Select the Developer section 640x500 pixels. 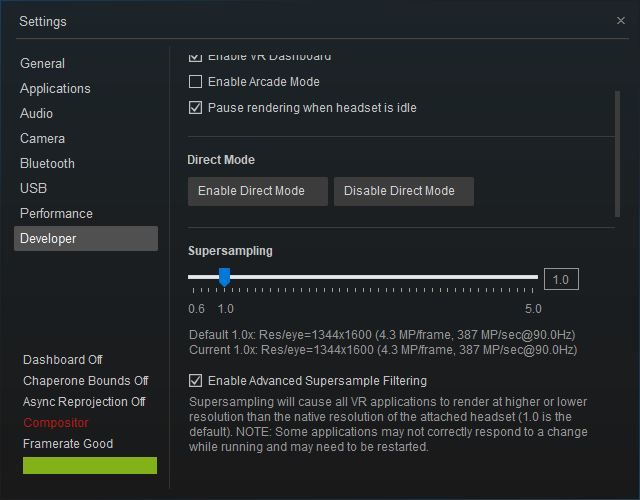(x=86, y=238)
